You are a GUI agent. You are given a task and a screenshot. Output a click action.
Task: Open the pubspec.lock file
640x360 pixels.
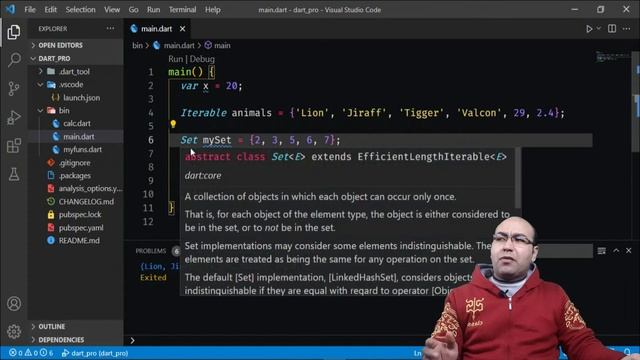pos(80,215)
